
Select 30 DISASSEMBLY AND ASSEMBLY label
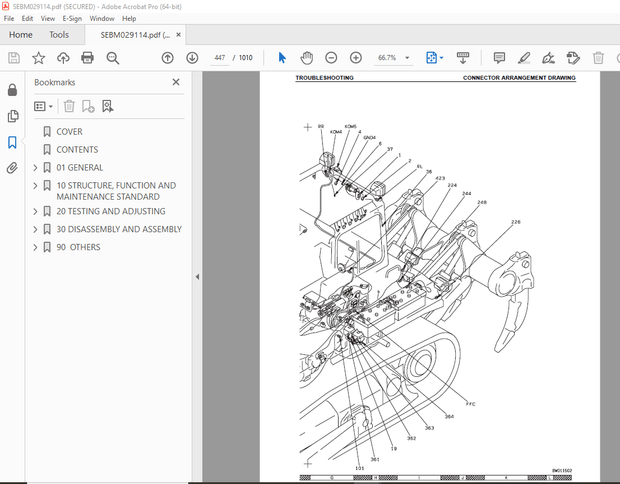119,229
